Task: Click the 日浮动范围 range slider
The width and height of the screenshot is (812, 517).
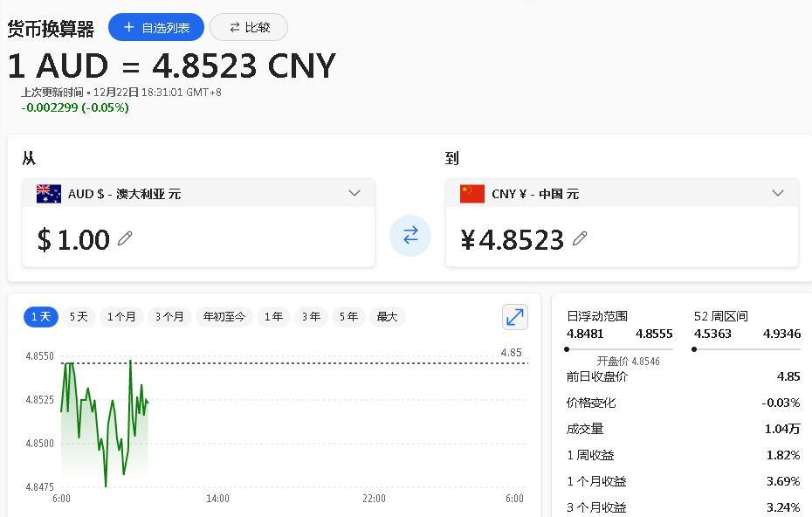Action: click(x=620, y=349)
